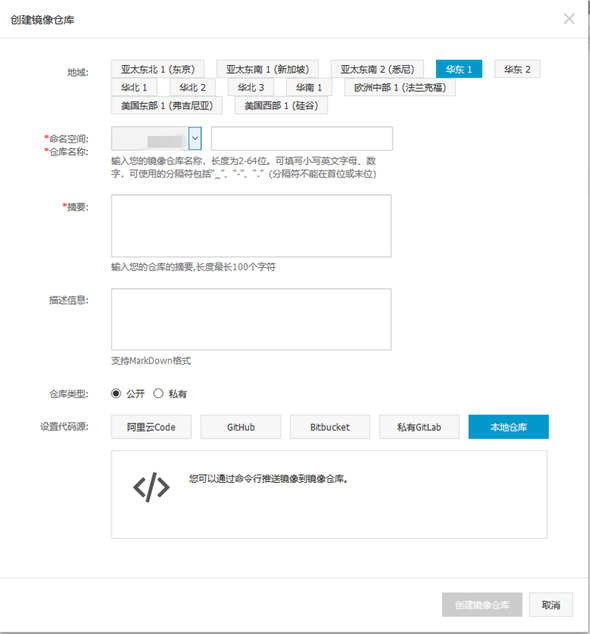The width and height of the screenshot is (590, 634).
Task: Click the 支持MarkDown格式 hint text
Action: (151, 361)
